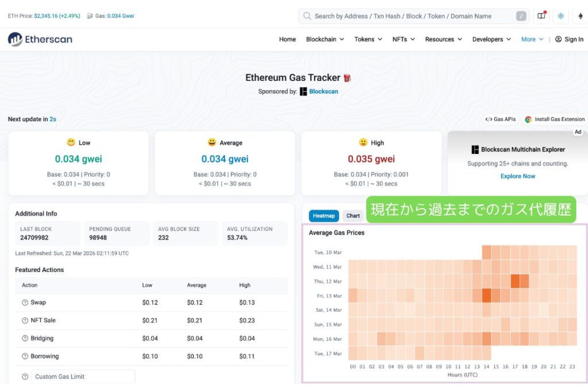Click the Etherscan logo
Viewport: 588px width, 392px height.
pos(40,40)
